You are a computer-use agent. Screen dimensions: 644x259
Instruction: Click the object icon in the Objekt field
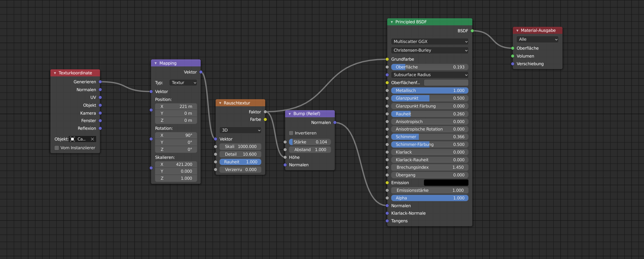73,139
